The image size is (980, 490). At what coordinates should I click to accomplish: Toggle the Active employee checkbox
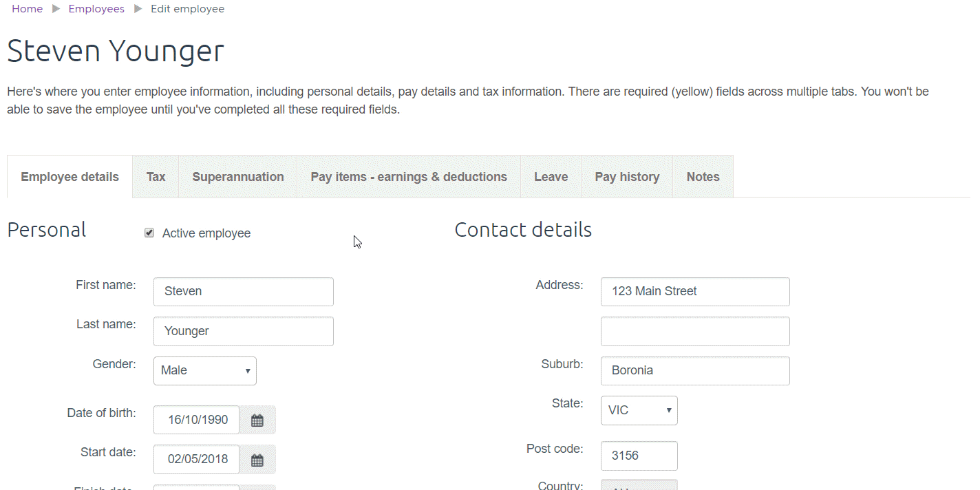click(x=149, y=233)
